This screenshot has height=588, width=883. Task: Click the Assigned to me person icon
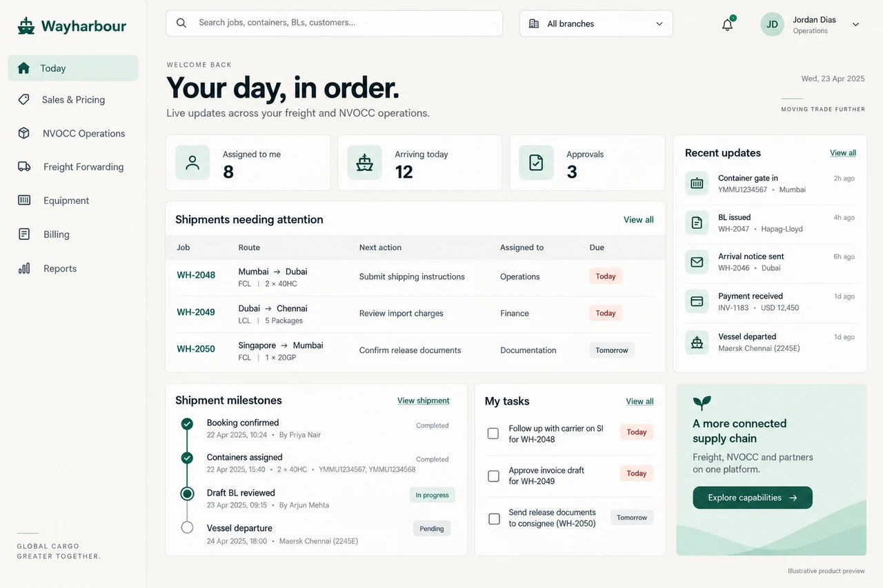[x=192, y=163]
